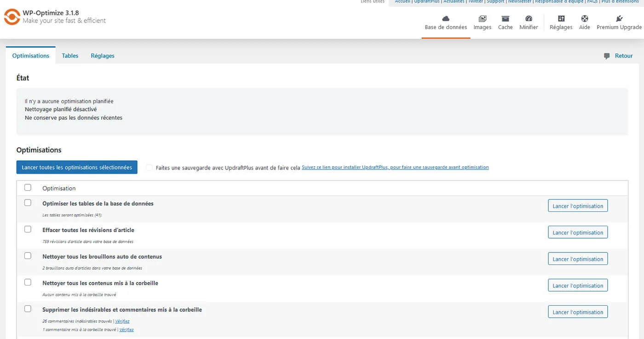
Task: Click 'Aucun contenu mis à la corbeille trouvé' text
Action: [x=79, y=295]
